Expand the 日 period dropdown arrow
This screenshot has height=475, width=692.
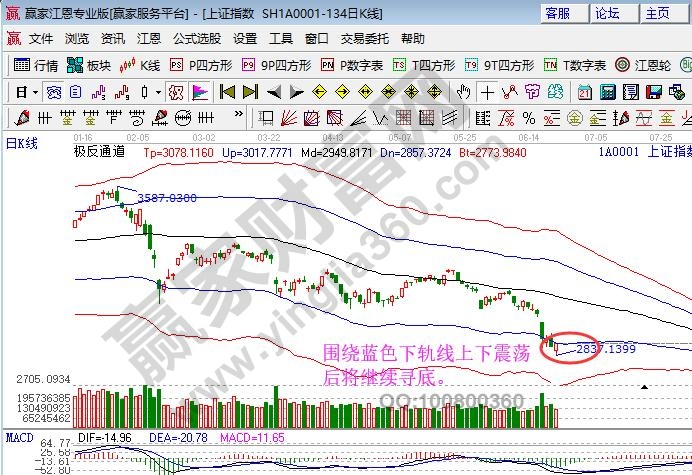tap(35, 92)
